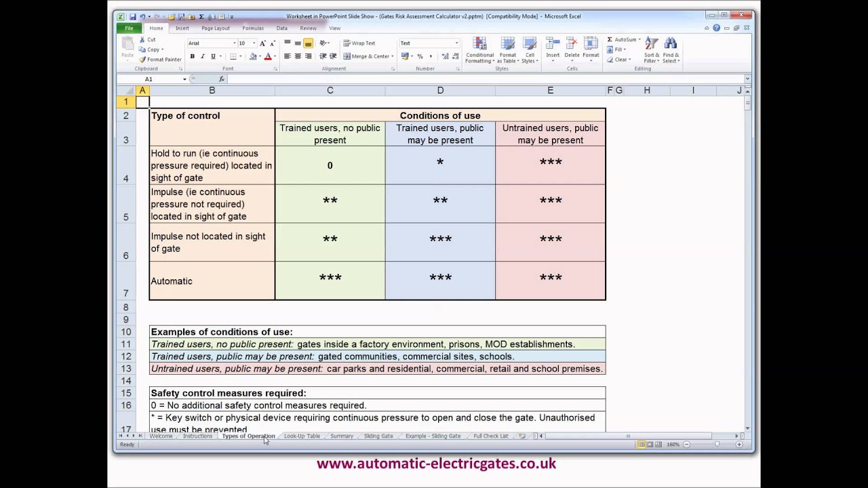Toggle underline formatting
The image size is (868, 488).
[213, 56]
